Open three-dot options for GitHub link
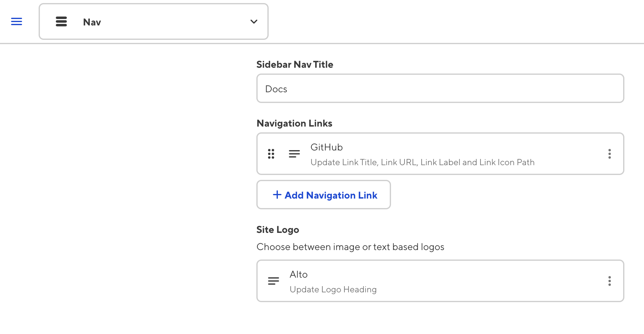The image size is (644, 334). click(609, 154)
